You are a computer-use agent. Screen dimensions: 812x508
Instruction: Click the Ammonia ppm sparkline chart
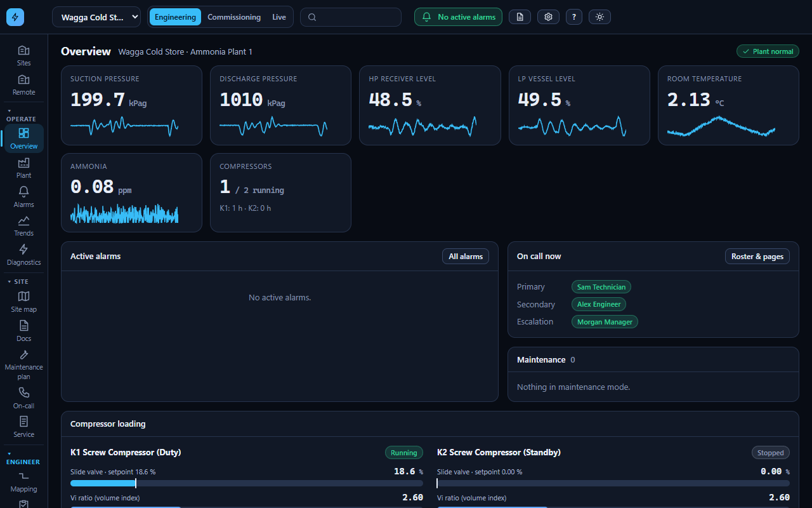point(124,213)
